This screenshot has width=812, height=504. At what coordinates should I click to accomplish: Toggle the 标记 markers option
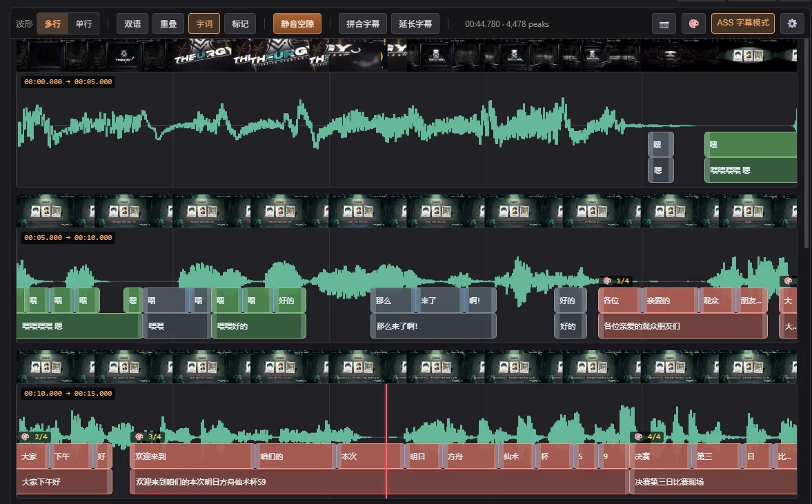(240, 24)
